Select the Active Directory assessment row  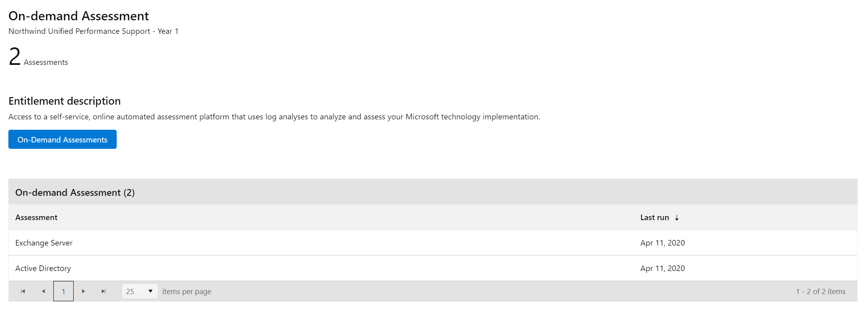[43, 268]
